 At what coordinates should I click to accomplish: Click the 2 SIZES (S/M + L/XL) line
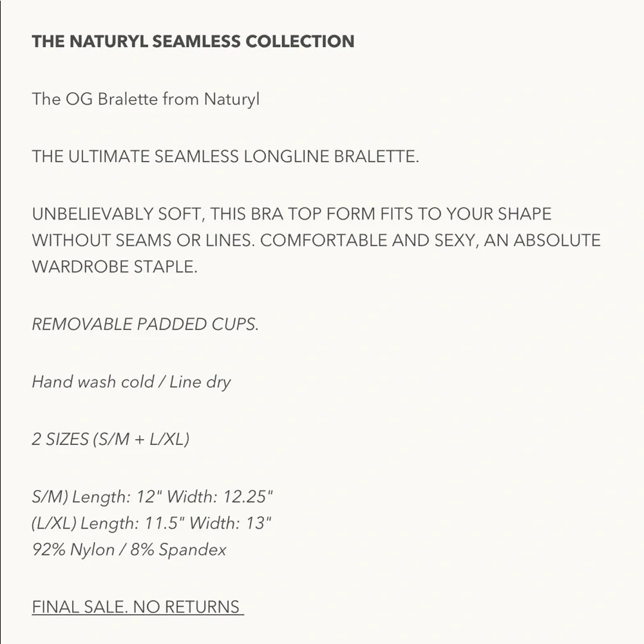point(111,439)
